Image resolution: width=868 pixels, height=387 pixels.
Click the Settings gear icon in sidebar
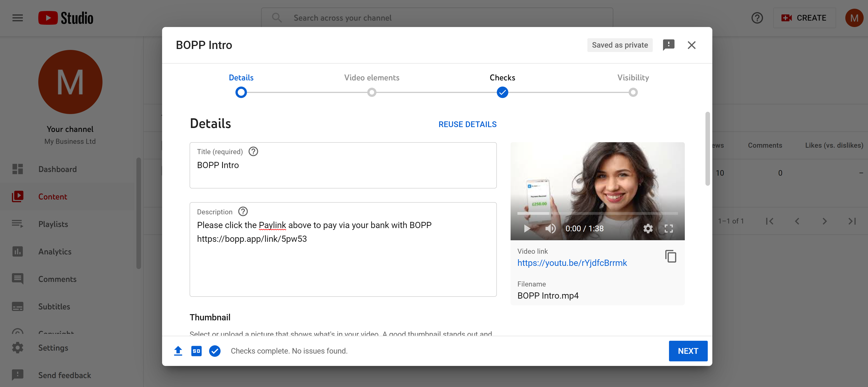(17, 348)
